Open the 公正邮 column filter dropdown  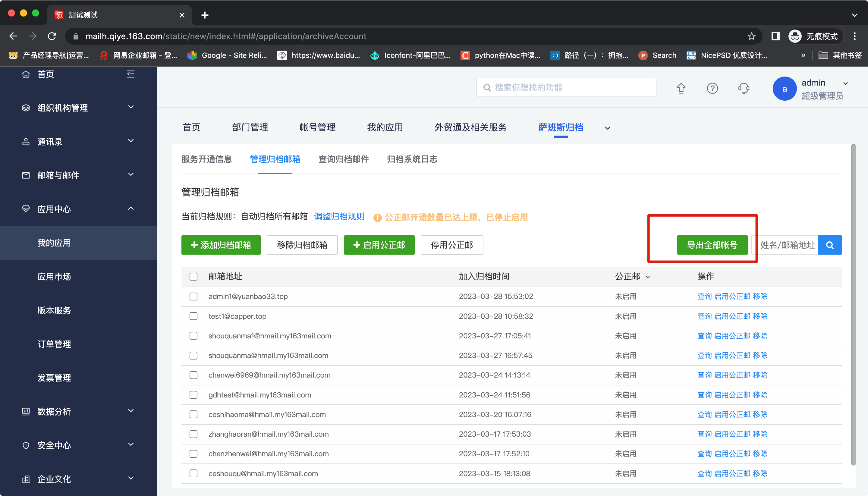648,277
